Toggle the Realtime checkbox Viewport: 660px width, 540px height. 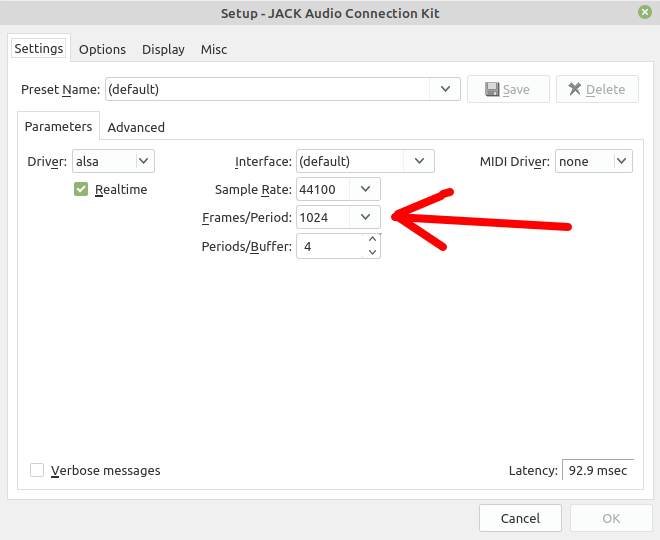(81, 189)
